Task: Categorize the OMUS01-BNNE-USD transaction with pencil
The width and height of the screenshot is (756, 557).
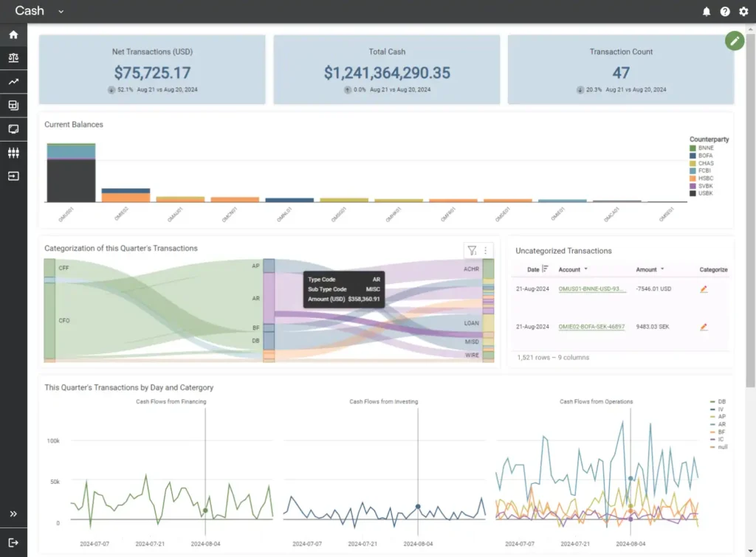Action: (704, 289)
